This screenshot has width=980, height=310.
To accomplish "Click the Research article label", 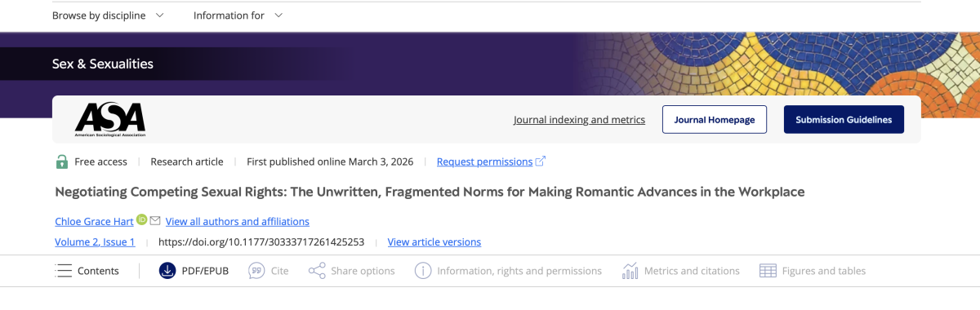I will [187, 162].
